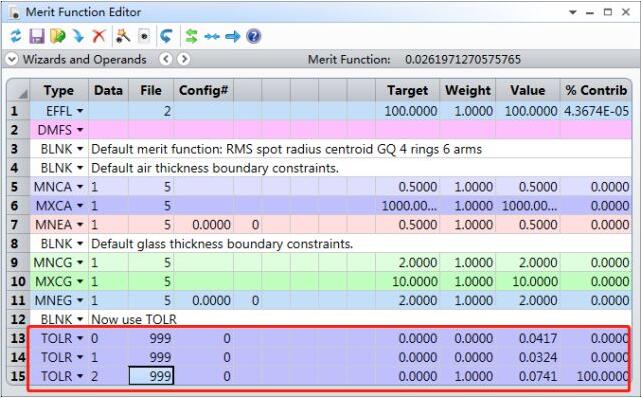Open the Optimization Wizard wand icon
Screen dimensions: 642x398
123,36
